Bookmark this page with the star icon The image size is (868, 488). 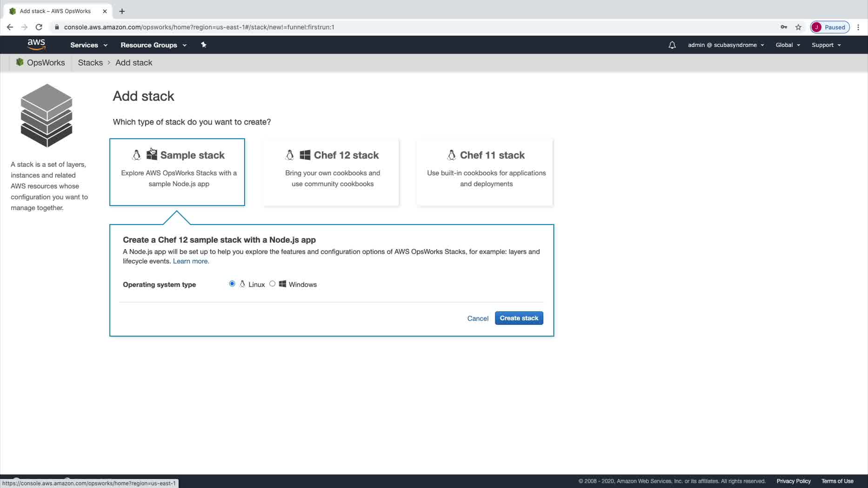point(798,27)
